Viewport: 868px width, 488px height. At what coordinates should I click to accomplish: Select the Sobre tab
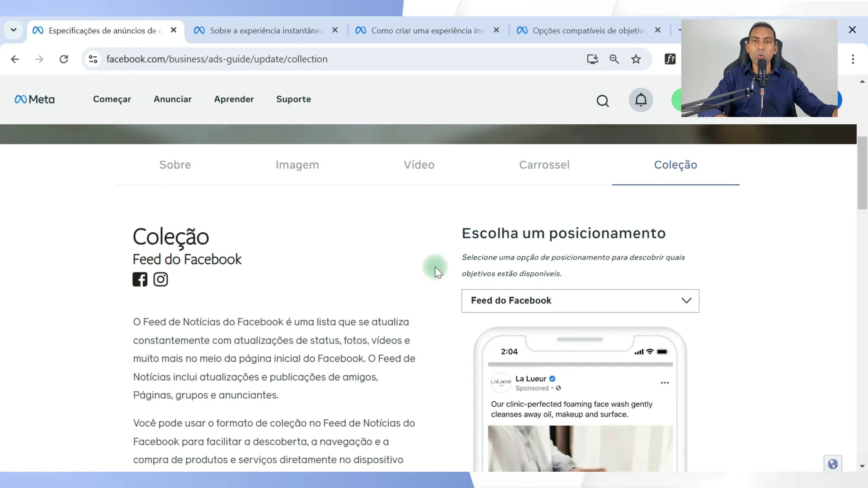point(175,165)
